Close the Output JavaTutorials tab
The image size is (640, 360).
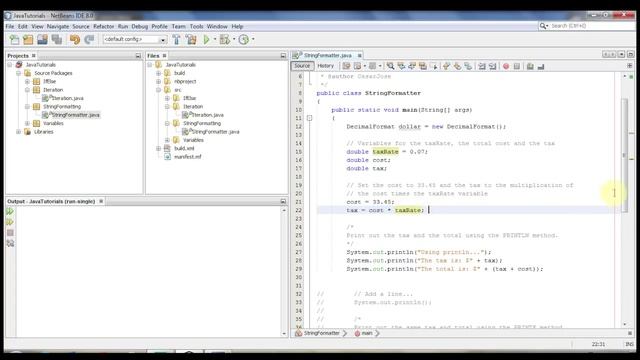pos(101,201)
